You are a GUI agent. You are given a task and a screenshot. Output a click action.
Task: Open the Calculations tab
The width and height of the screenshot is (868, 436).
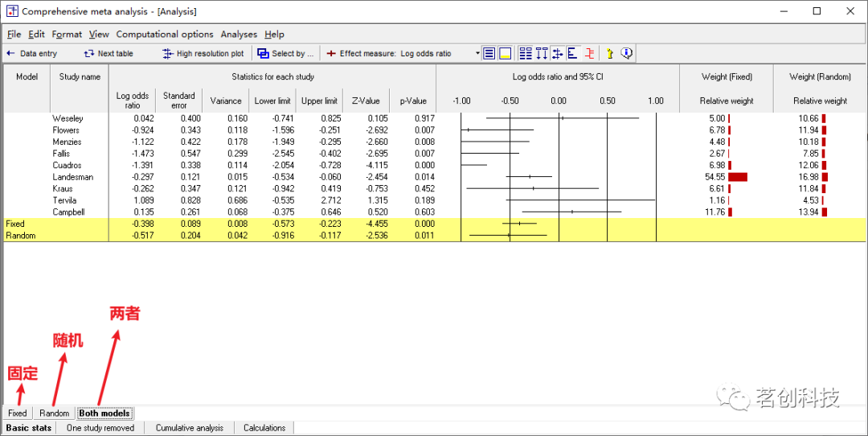click(x=264, y=428)
